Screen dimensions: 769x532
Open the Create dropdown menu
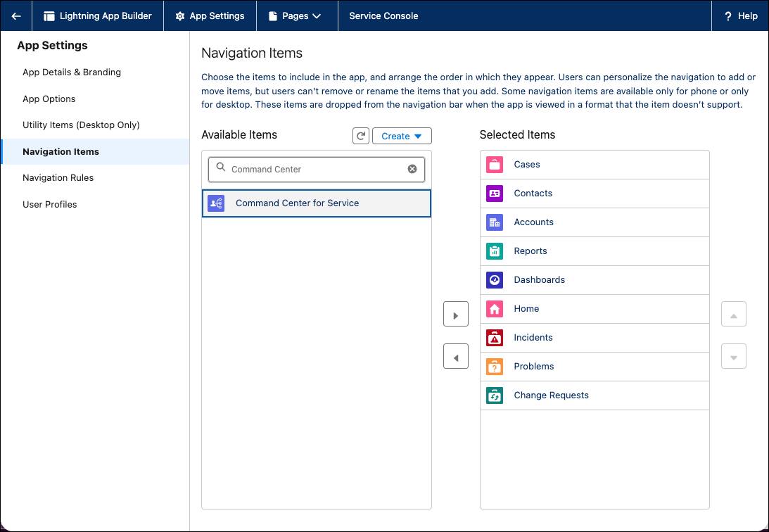click(402, 136)
